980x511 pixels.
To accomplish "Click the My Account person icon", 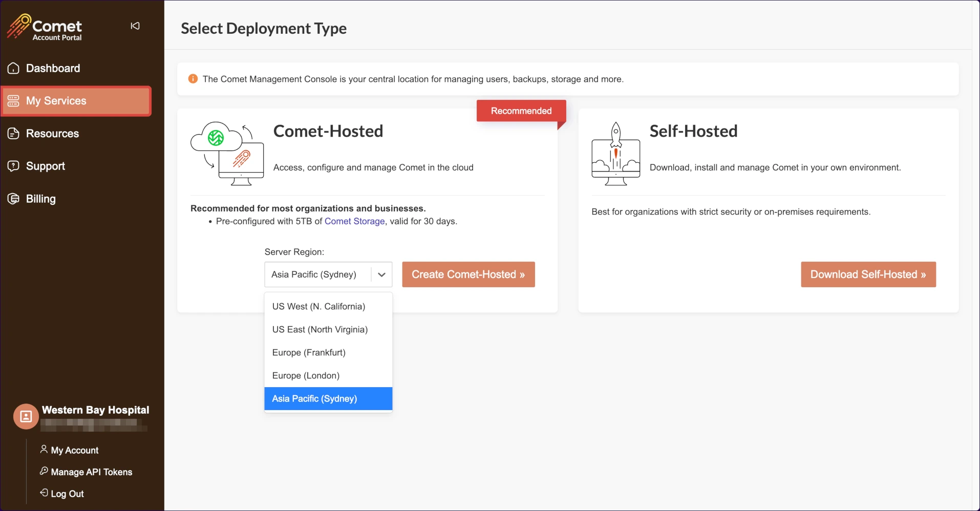I will point(44,449).
